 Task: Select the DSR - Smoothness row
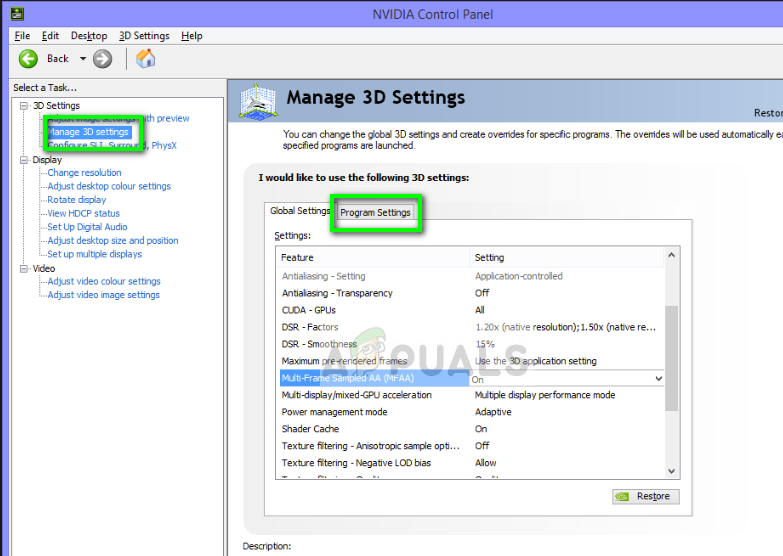pyautogui.click(x=472, y=344)
